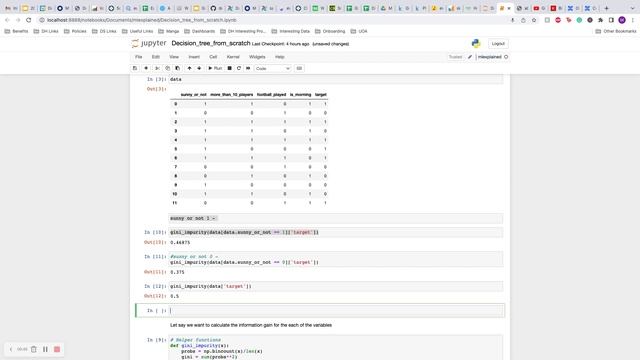Screen dimensions: 640x360
Task: Click the target column header
Action: (x=321, y=95)
